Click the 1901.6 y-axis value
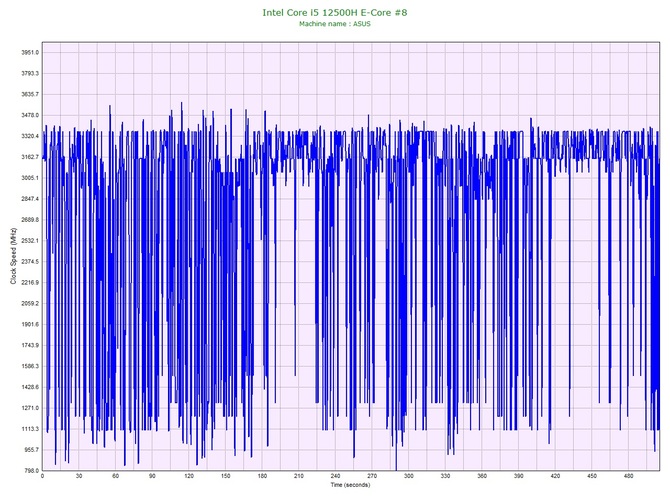The height and width of the screenshot is (502, 670). pos(30,325)
